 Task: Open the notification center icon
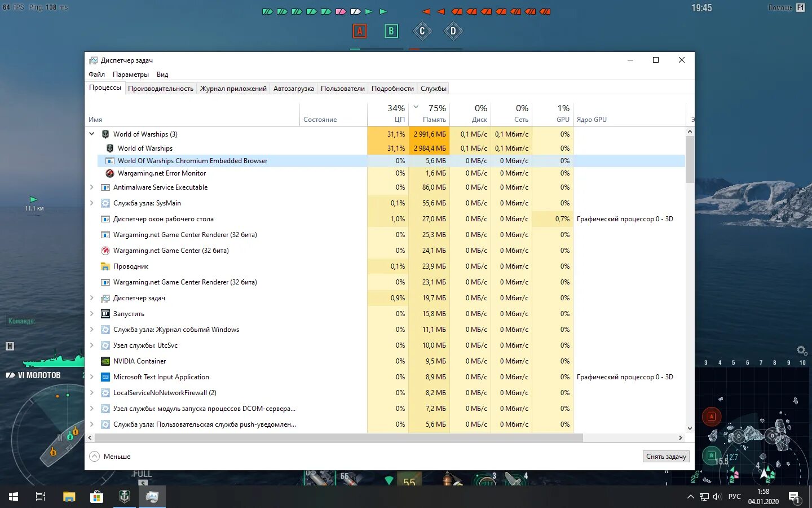[x=795, y=497]
